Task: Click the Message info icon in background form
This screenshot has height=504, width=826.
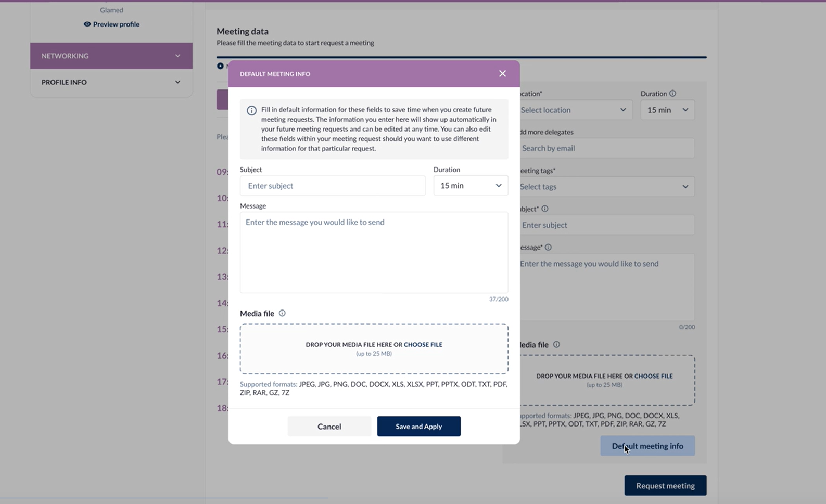Action: [x=548, y=247]
